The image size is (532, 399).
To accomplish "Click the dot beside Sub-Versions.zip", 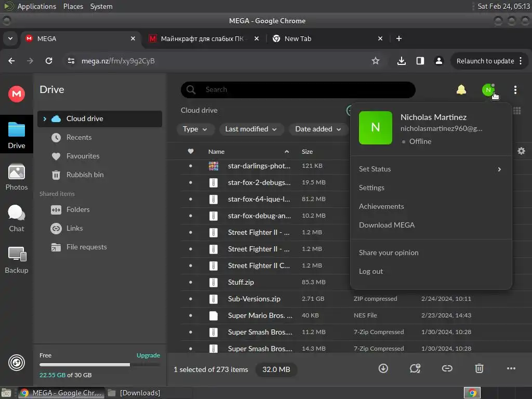I will pos(190,299).
